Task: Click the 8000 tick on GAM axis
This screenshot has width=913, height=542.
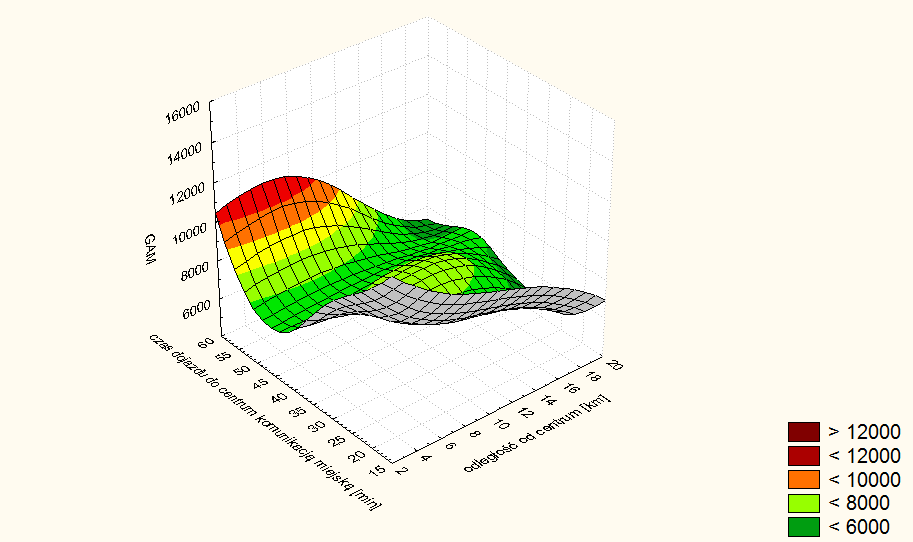Action: [x=194, y=271]
